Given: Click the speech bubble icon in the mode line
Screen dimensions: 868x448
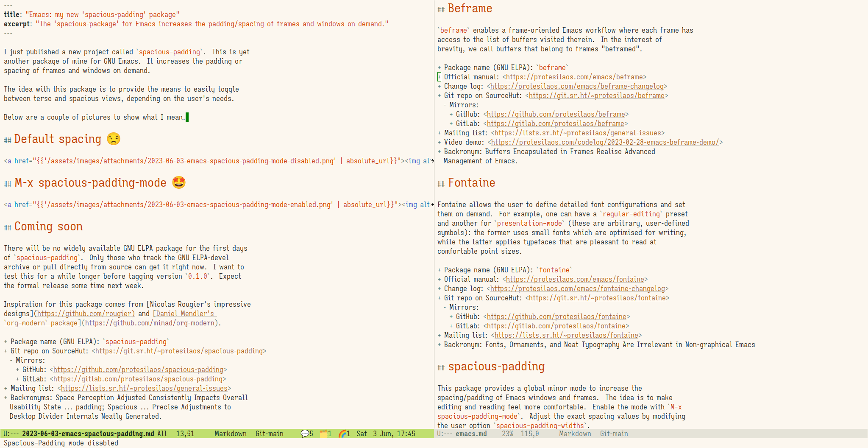Looking at the screenshot, I should pos(305,434).
